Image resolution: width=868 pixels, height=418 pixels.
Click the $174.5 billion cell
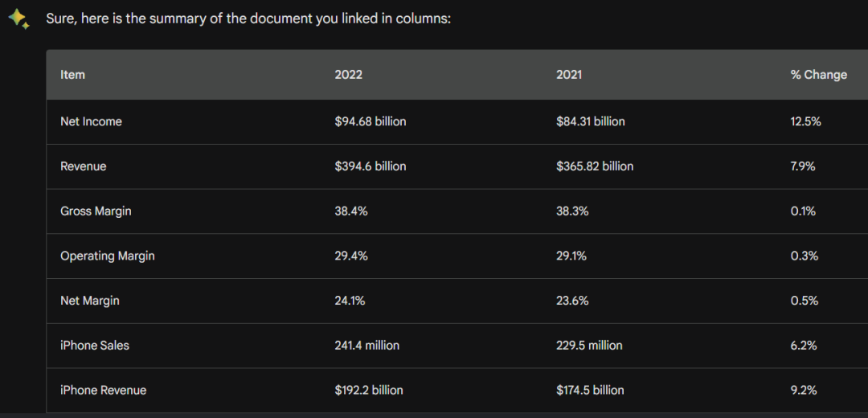pyautogui.click(x=590, y=391)
